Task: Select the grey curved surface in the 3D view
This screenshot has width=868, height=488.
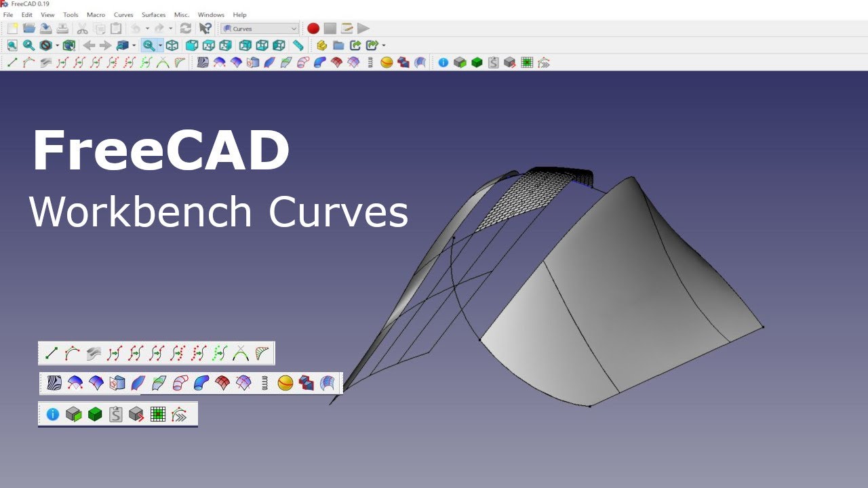Action: (610, 298)
